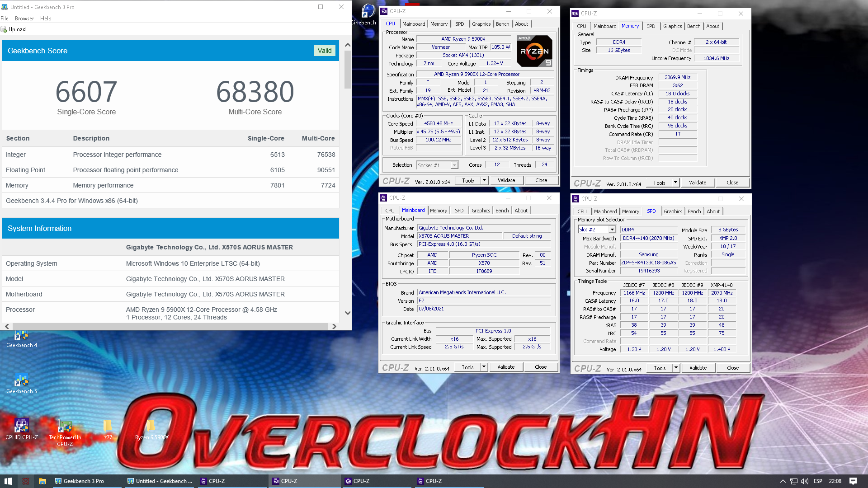This screenshot has width=868, height=488.
Task: Click the network icon in system tray
Action: pos(793,481)
